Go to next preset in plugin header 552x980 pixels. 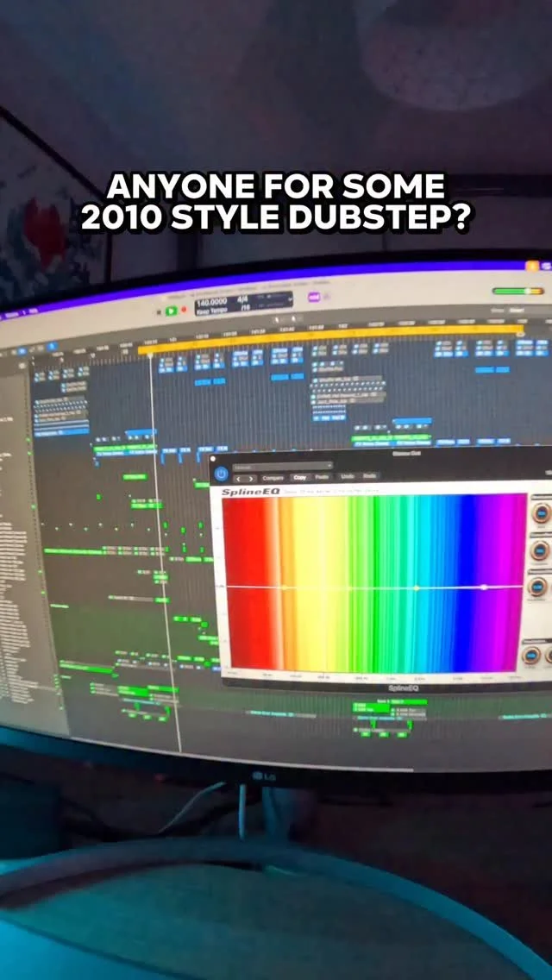point(251,479)
